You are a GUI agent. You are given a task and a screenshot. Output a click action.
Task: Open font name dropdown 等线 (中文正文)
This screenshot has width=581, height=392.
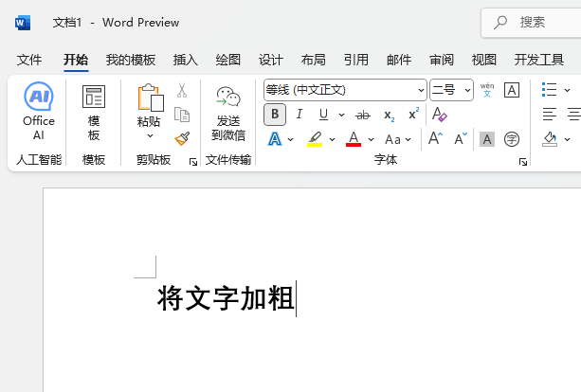pos(421,90)
